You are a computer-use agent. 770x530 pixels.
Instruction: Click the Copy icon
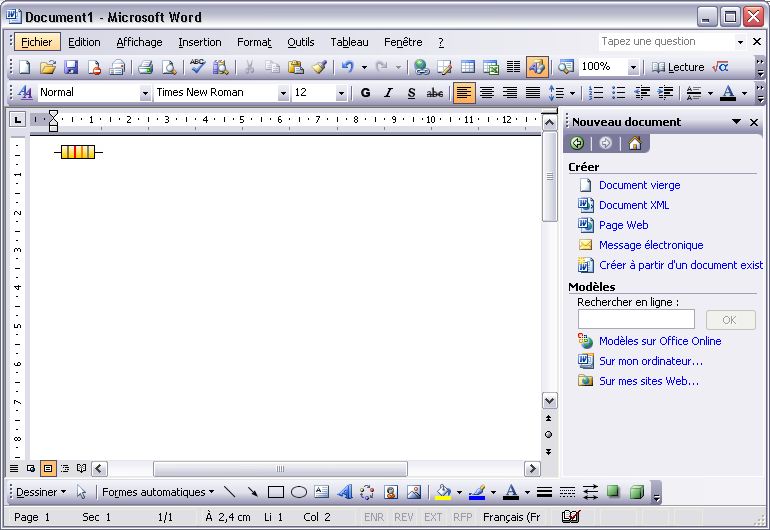[272, 67]
